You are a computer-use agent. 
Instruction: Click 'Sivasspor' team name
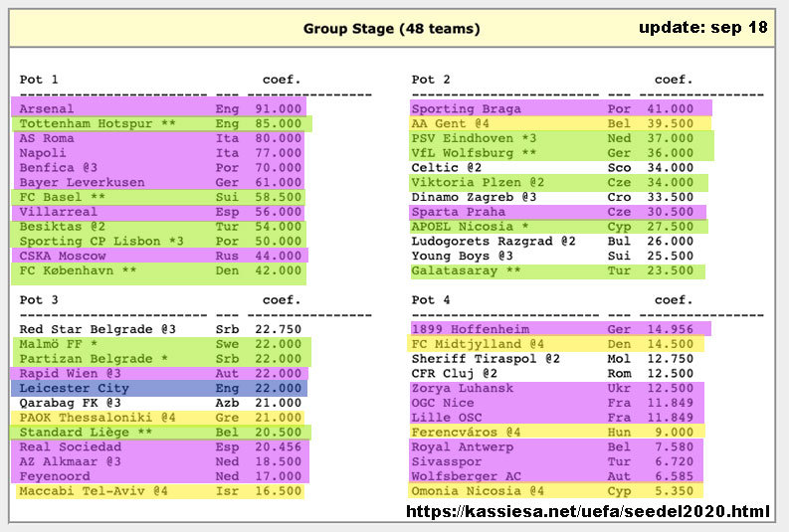(447, 461)
